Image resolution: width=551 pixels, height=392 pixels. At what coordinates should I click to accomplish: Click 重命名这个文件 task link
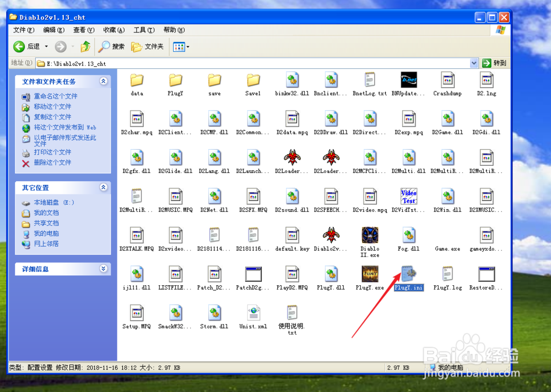tap(56, 96)
